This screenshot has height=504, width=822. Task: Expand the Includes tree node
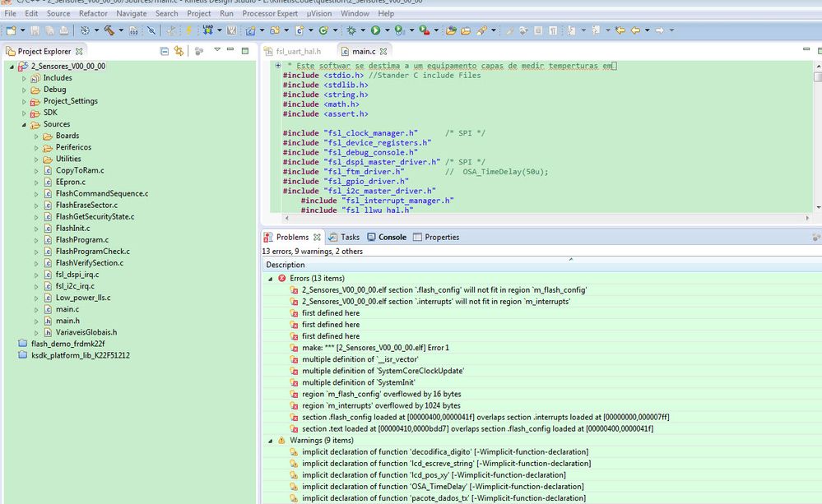[x=24, y=78]
